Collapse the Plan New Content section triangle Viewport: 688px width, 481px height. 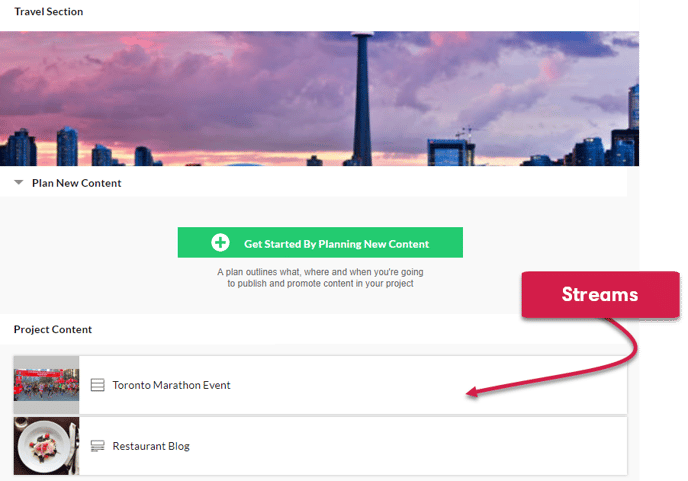click(x=19, y=183)
